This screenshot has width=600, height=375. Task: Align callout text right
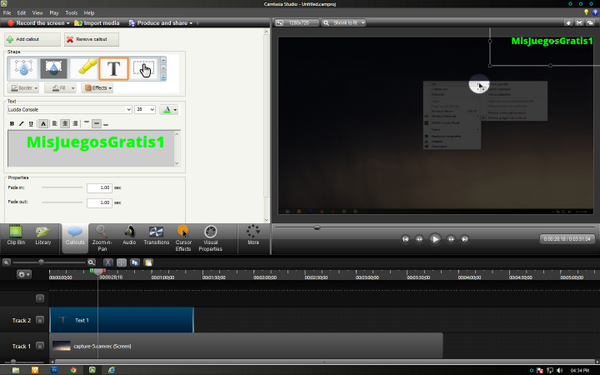click(75, 124)
